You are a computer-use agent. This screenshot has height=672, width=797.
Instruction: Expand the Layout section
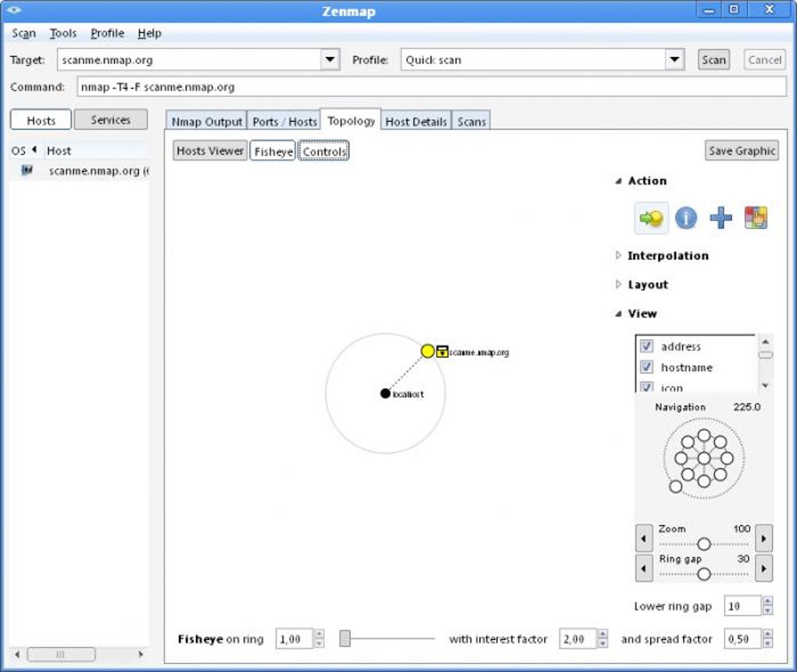pyautogui.click(x=618, y=284)
